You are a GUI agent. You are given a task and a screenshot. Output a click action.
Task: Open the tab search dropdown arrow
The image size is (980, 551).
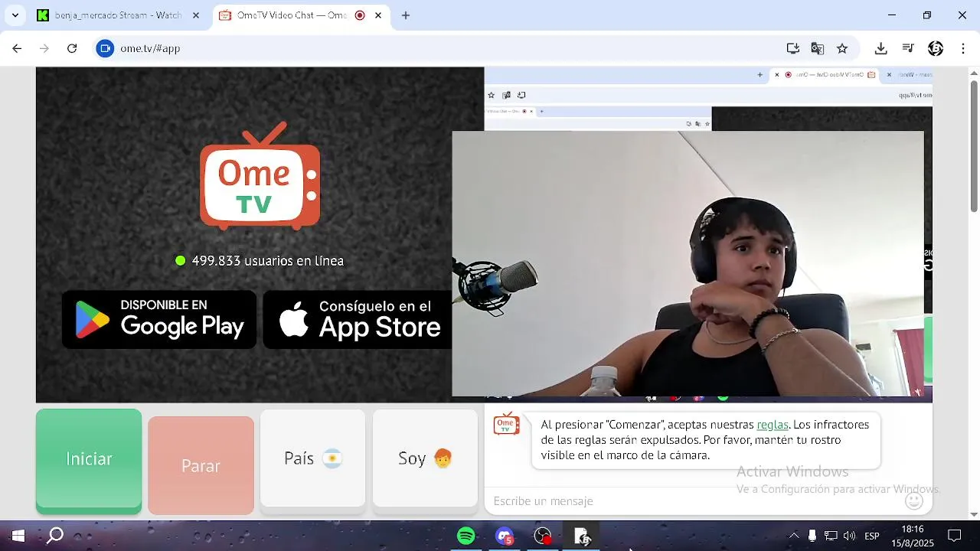[x=15, y=15]
